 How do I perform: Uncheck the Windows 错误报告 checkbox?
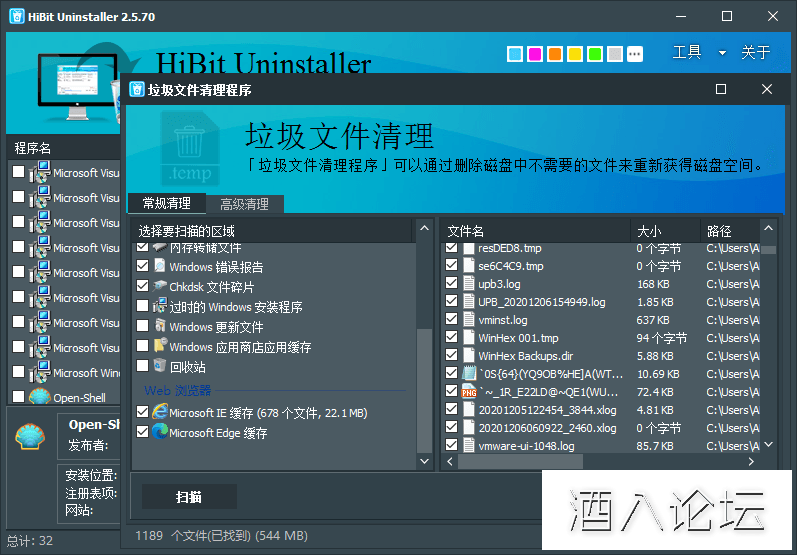[142, 267]
